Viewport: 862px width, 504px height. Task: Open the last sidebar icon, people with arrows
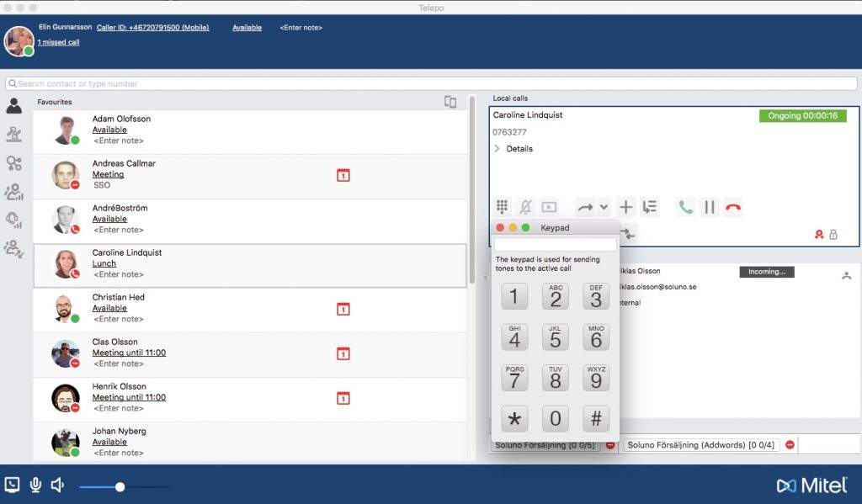[x=13, y=249]
